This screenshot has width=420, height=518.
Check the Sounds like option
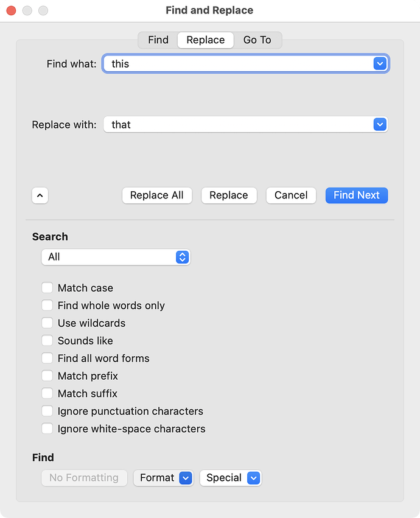47,340
